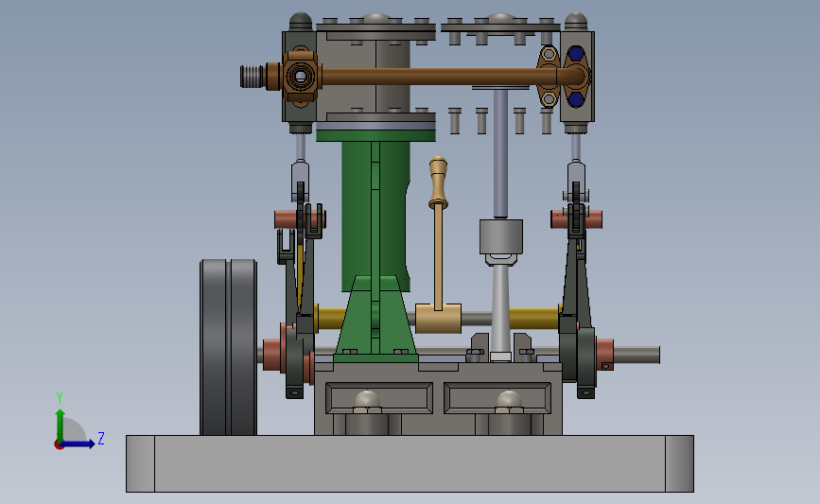
Task: Select the brass flange with two gold bolts
Action: click(550, 77)
